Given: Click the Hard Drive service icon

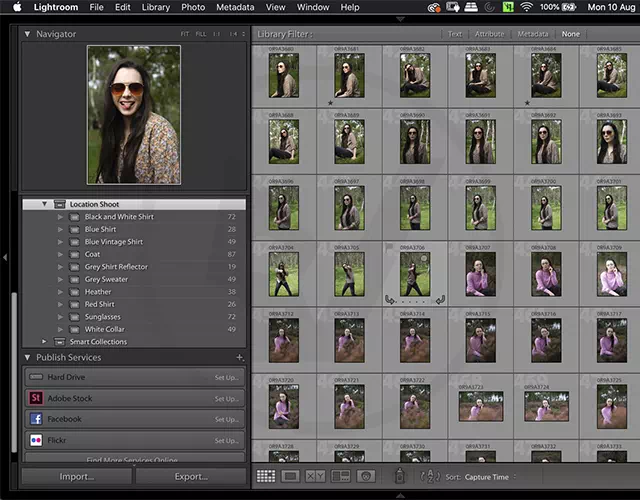Looking at the screenshot, I should pos(36,377).
